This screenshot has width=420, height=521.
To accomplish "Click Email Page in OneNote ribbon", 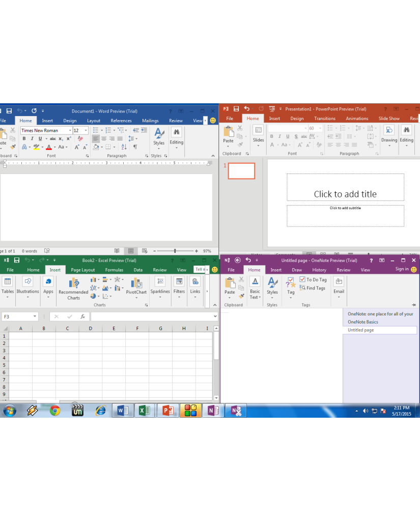I will [x=339, y=286].
